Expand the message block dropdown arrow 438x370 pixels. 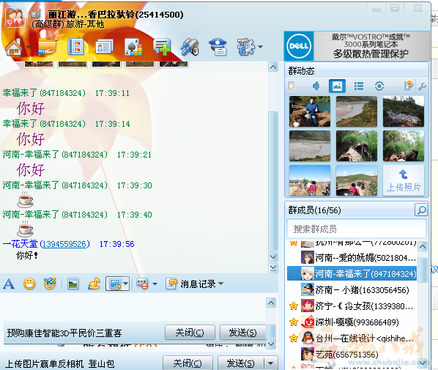coord(155,284)
